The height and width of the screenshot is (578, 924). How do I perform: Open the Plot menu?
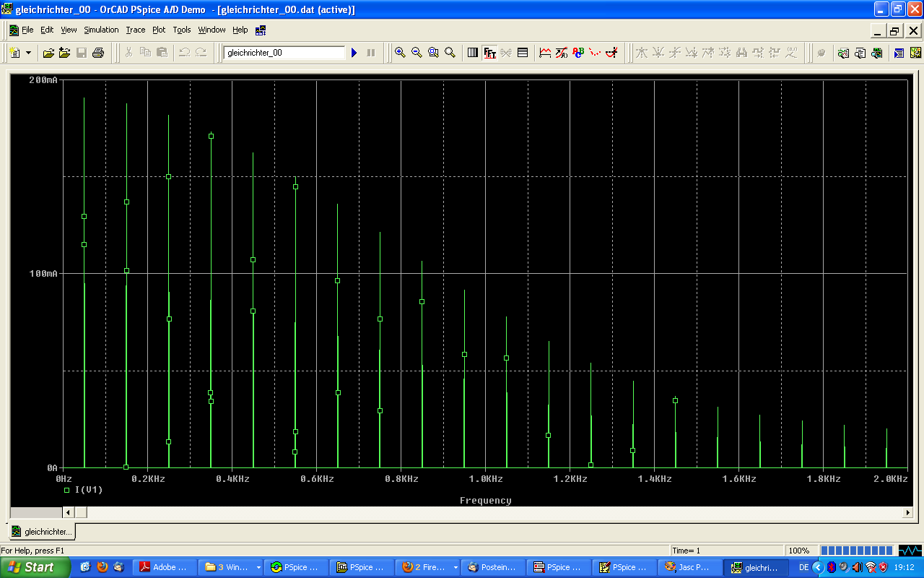click(159, 30)
